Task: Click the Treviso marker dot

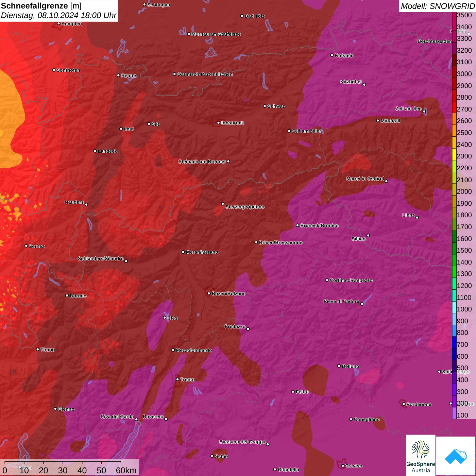Action: (343, 466)
